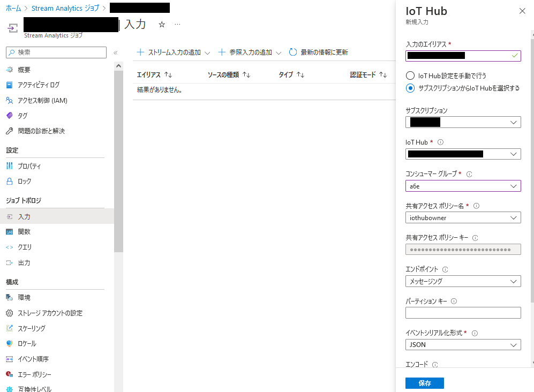Click the left navigation vertical scrollbar

(x=118, y=161)
